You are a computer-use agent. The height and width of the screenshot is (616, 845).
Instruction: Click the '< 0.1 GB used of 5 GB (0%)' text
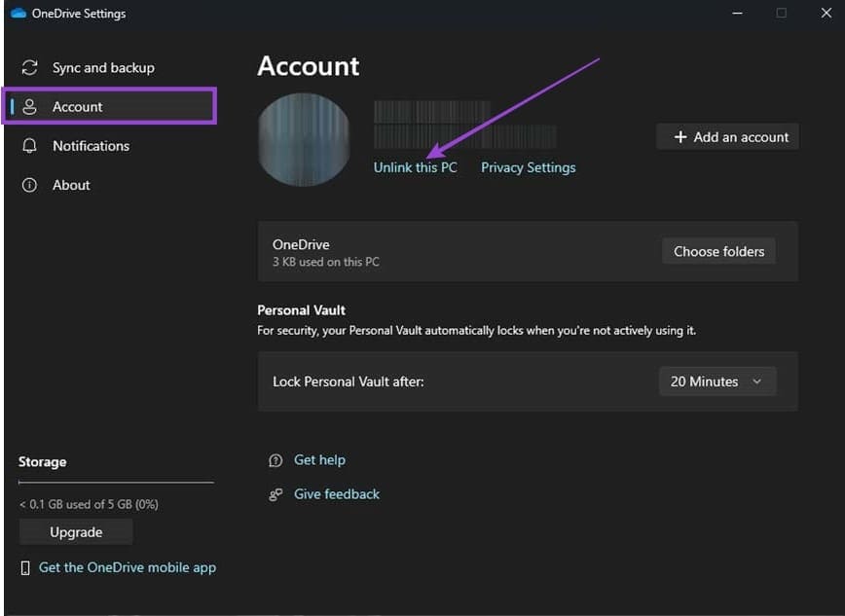pos(89,504)
